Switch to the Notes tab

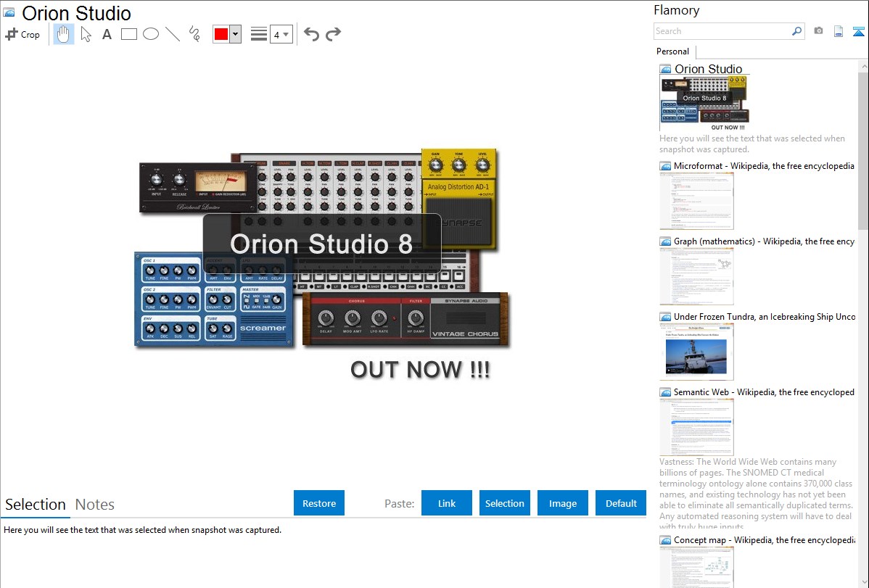tap(95, 505)
